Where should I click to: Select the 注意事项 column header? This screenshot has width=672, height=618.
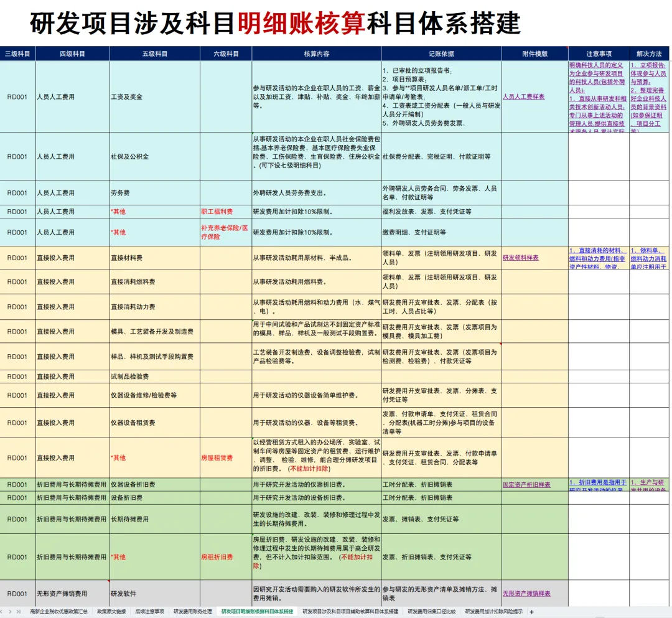(599, 54)
